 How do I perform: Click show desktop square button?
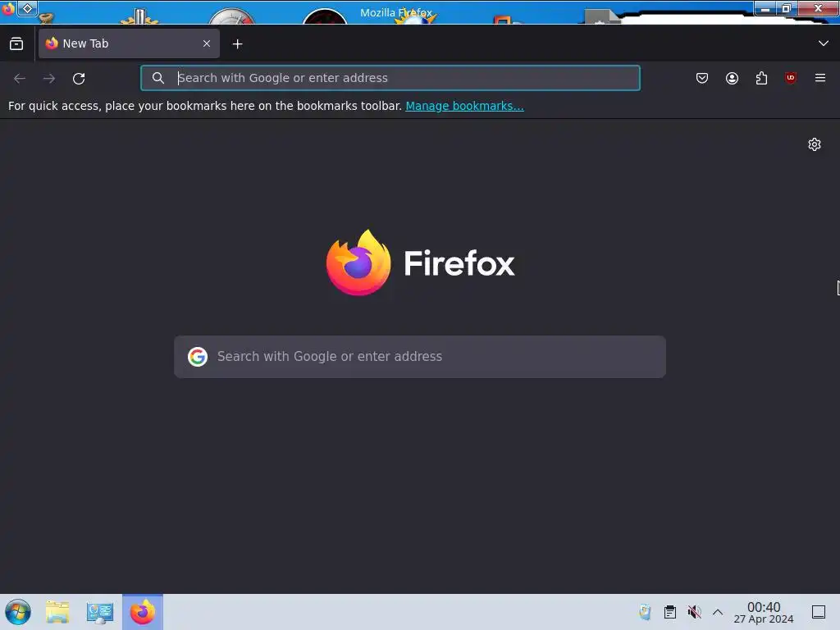(x=819, y=612)
